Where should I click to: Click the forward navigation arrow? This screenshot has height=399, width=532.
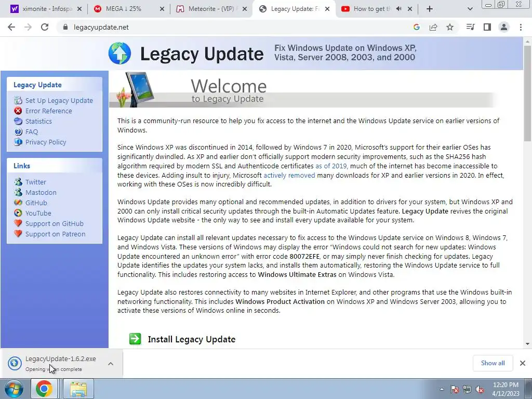[x=28, y=27]
